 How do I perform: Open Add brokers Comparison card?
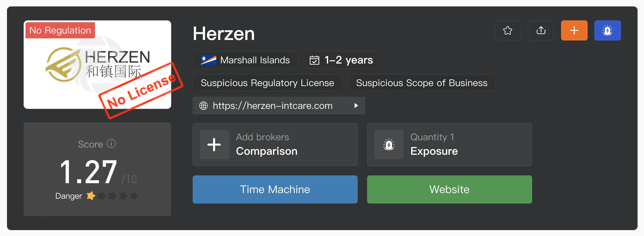(x=275, y=145)
